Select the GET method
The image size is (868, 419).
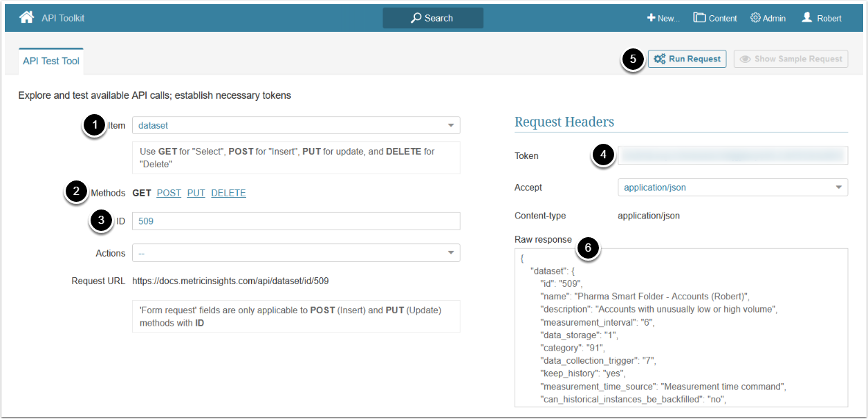click(142, 193)
